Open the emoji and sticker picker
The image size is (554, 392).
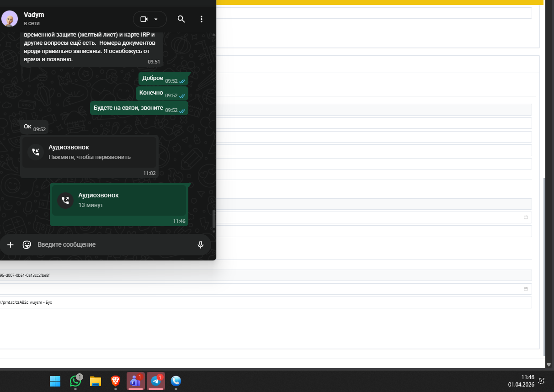coord(27,245)
